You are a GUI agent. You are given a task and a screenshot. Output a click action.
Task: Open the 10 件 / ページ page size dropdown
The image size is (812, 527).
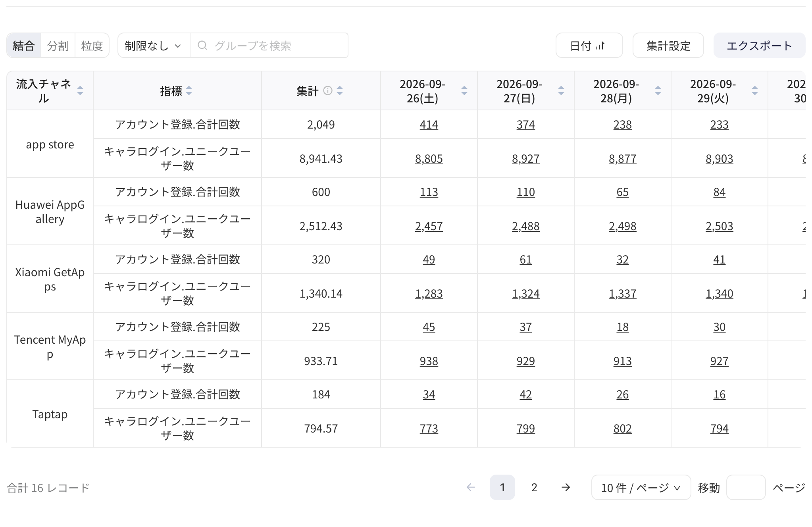641,487
